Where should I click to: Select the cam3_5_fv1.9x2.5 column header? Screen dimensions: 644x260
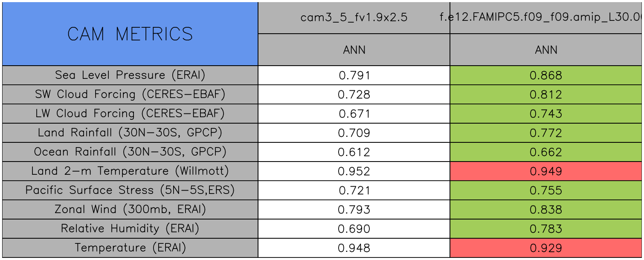354,18
